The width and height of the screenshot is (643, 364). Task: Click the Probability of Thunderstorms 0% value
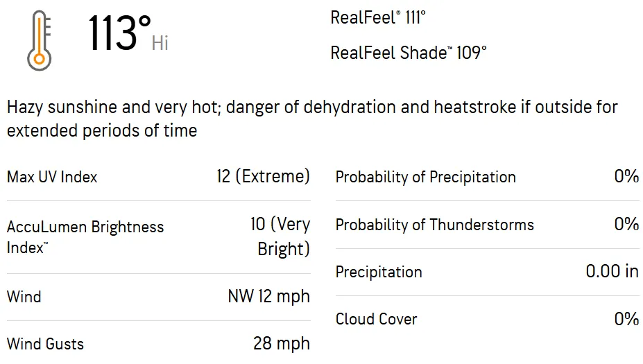pyautogui.click(x=626, y=224)
